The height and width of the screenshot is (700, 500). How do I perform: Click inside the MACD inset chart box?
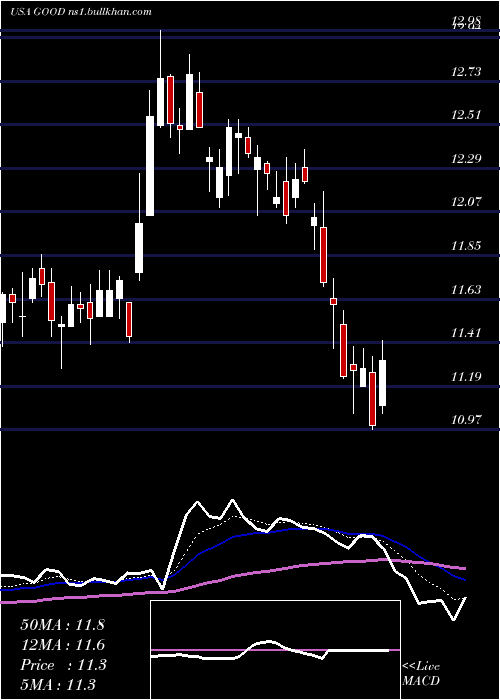click(275, 650)
